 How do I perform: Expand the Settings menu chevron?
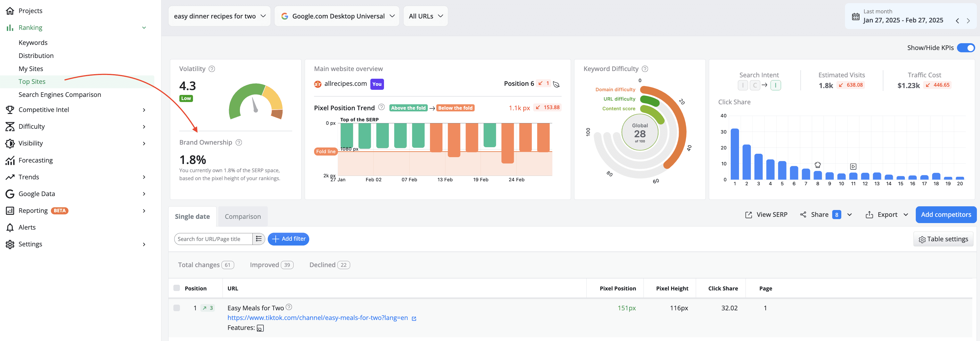[144, 244]
